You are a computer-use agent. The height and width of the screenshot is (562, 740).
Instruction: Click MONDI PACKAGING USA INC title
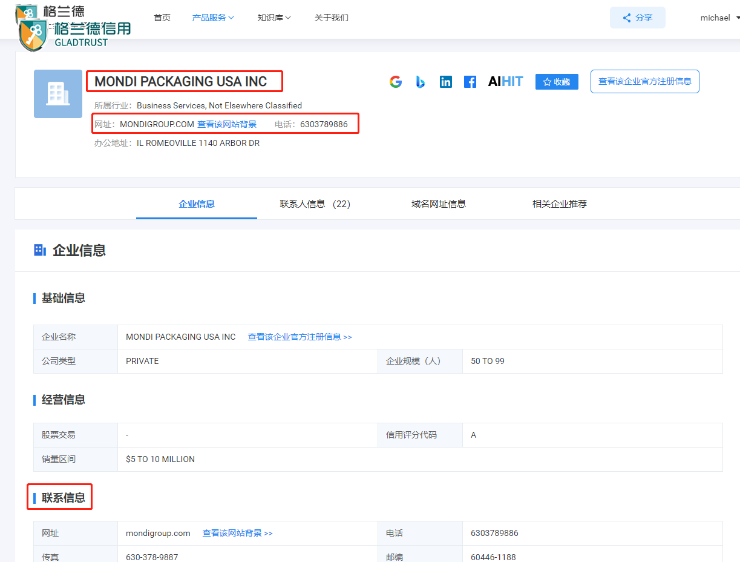click(181, 81)
